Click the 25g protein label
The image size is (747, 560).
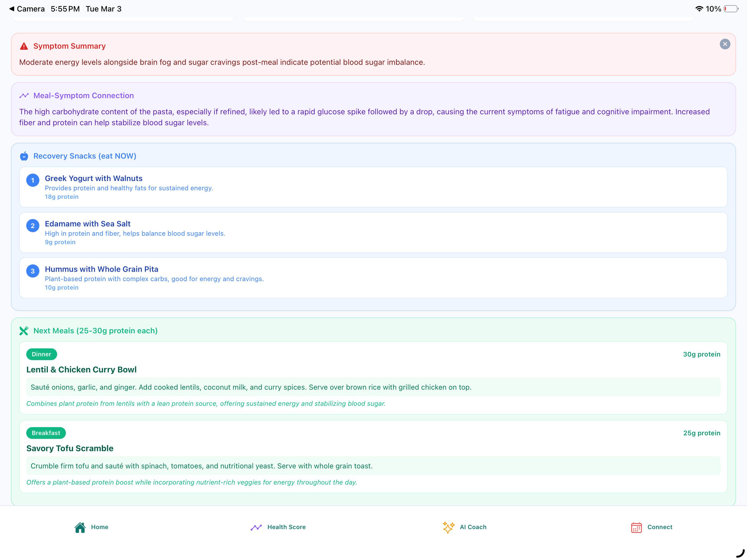(x=701, y=433)
